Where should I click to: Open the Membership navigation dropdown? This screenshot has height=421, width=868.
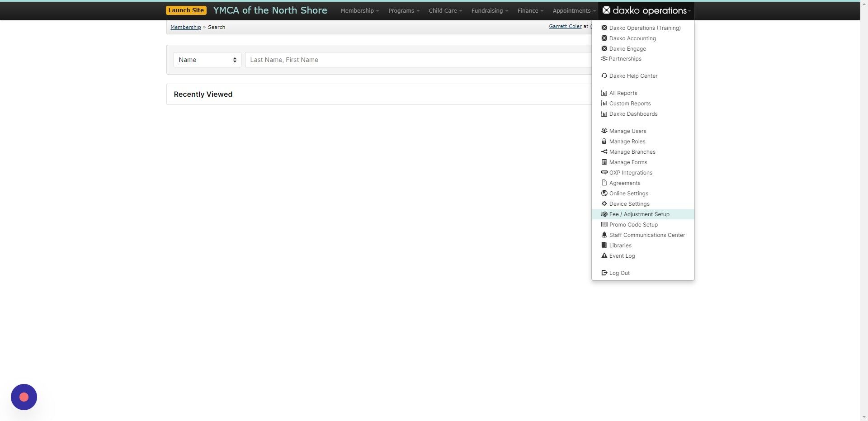click(x=359, y=10)
